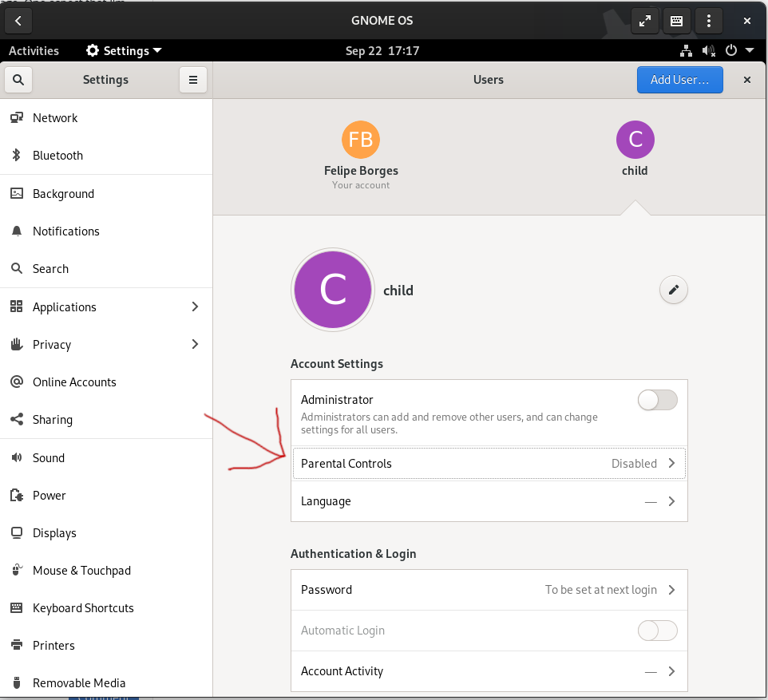Click the clock showing Sep 22 17:17
The height and width of the screenshot is (700, 768).
point(382,50)
